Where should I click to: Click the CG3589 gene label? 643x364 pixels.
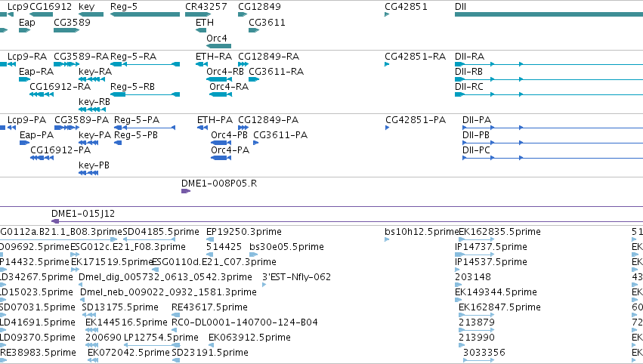pos(73,22)
